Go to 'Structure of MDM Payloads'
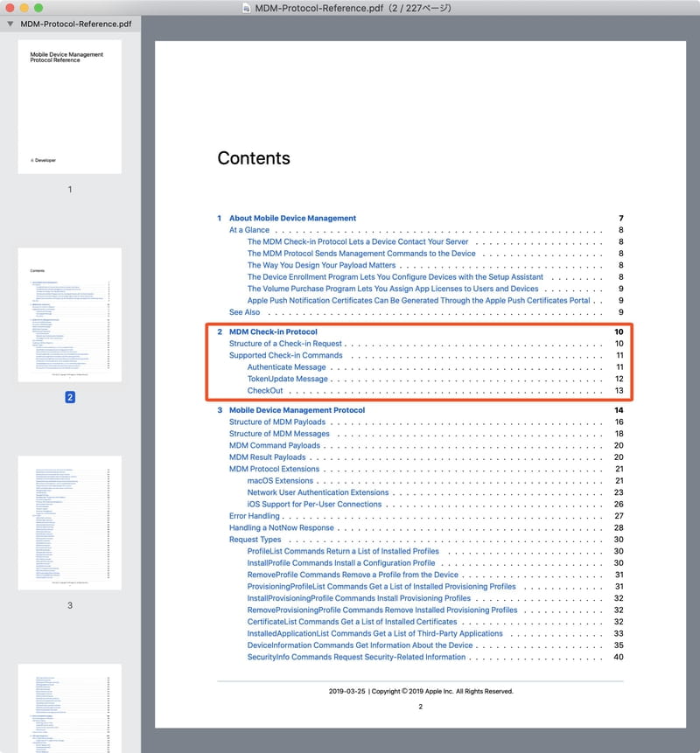Viewport: 700px width, 753px height. [276, 422]
